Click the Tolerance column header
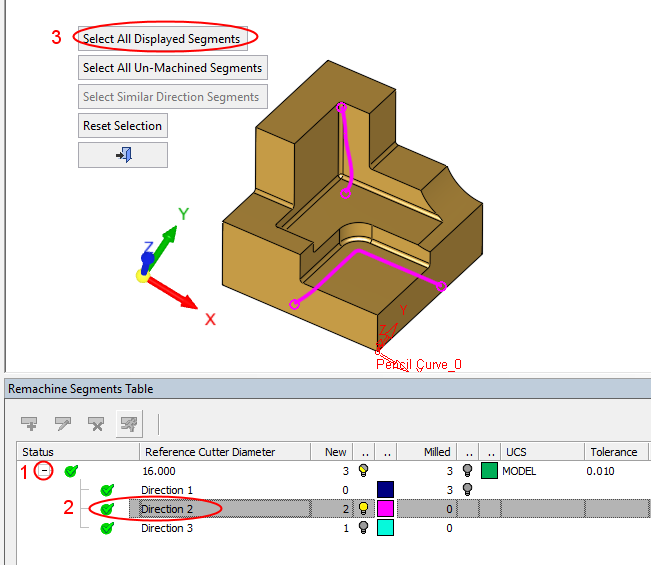Screen dimensions: 651x565 [x=615, y=452]
